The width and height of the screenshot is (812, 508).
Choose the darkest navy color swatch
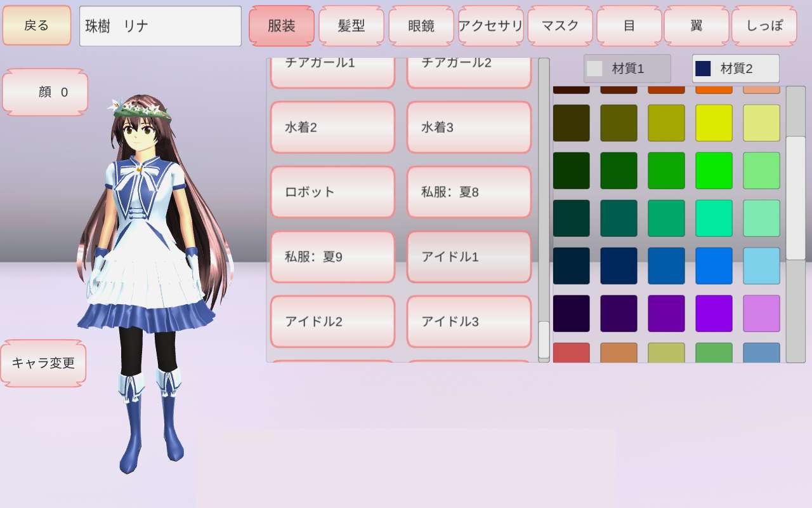coord(572,266)
